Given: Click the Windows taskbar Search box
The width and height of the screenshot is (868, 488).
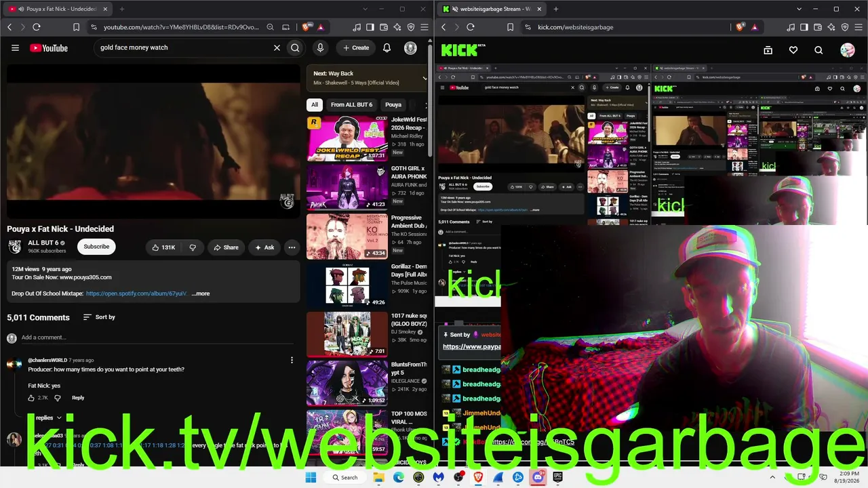Looking at the screenshot, I should tap(344, 477).
